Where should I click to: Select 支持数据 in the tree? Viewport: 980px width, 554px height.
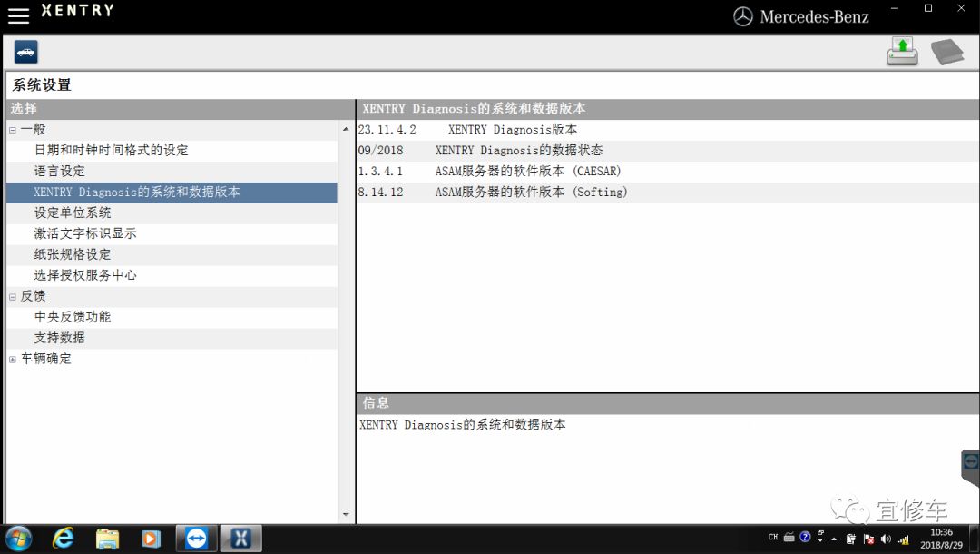59,338
